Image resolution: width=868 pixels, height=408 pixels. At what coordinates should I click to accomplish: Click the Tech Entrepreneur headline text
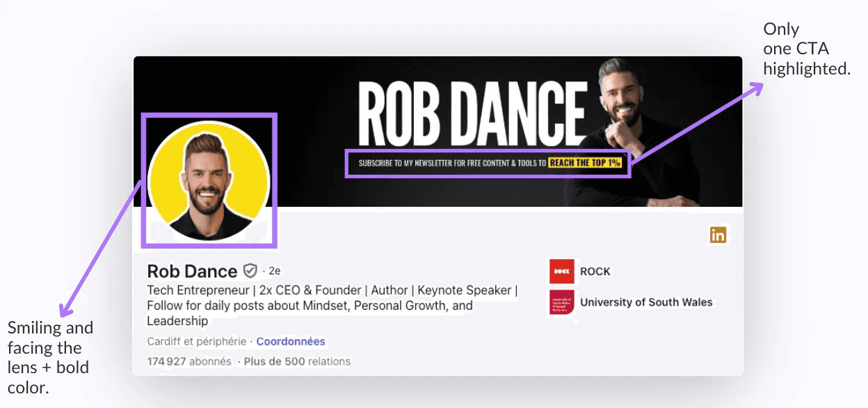click(332, 306)
